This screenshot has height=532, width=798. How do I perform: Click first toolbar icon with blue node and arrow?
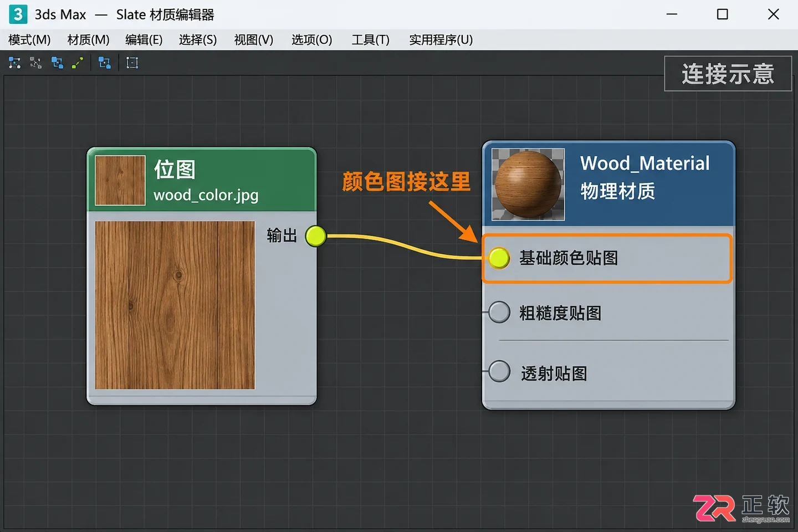pos(15,63)
